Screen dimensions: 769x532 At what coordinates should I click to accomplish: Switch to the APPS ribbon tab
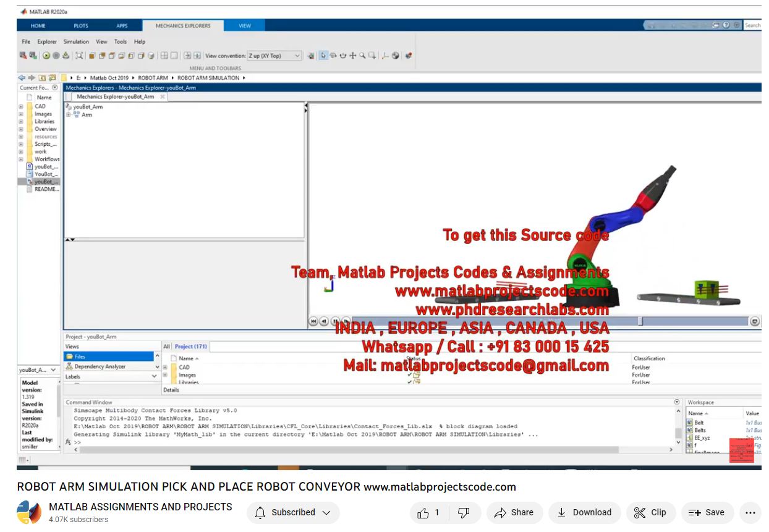coord(122,26)
